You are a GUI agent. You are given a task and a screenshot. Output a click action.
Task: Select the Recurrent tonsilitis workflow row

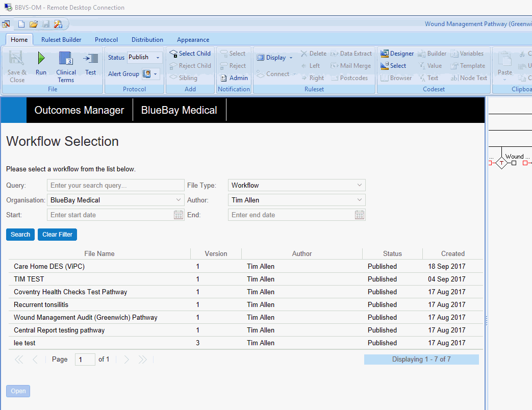pyautogui.click(x=41, y=304)
